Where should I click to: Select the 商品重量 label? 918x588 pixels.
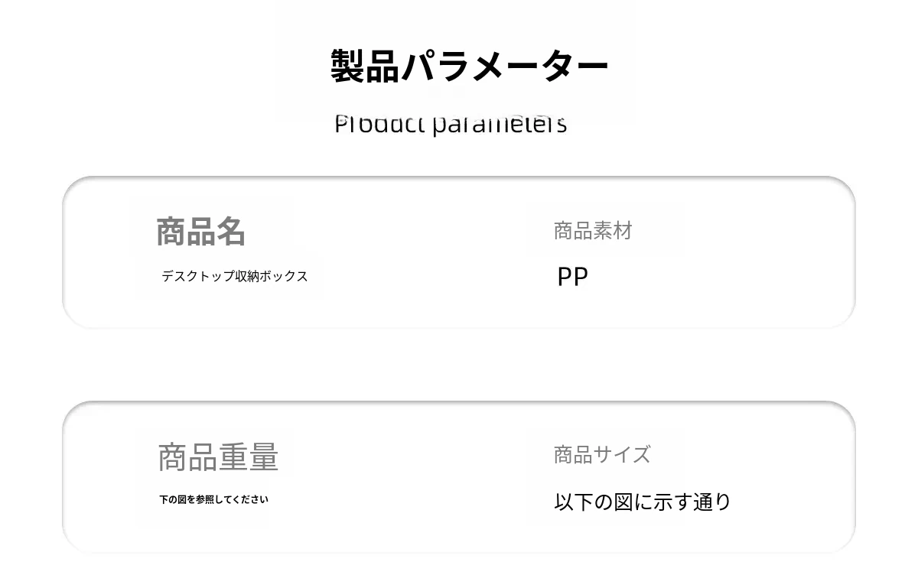coord(218,457)
